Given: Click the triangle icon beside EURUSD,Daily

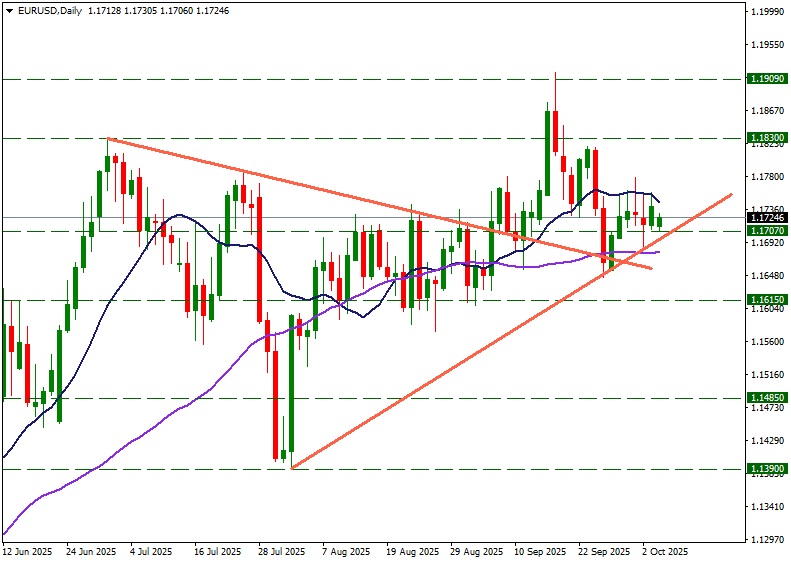Looking at the screenshot, I should pyautogui.click(x=7, y=11).
